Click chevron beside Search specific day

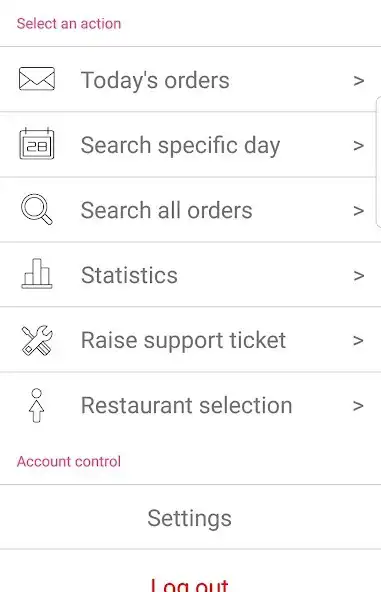[x=358, y=145]
